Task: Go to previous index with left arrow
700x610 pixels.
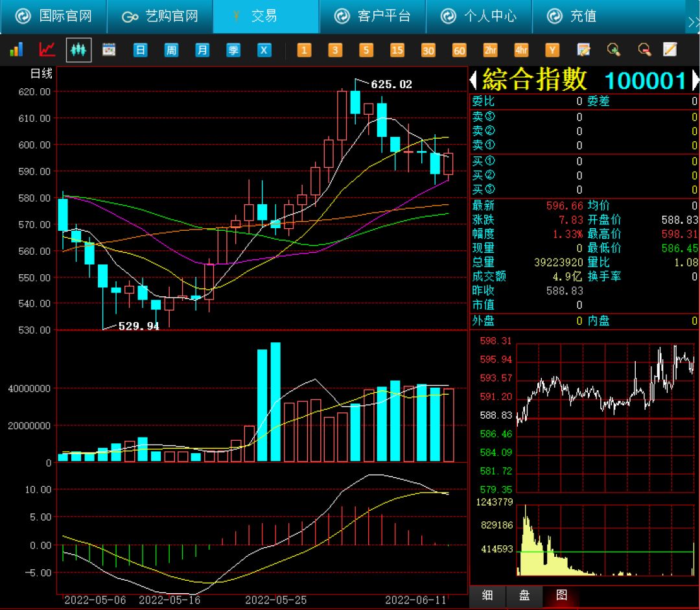Action: click(x=474, y=80)
